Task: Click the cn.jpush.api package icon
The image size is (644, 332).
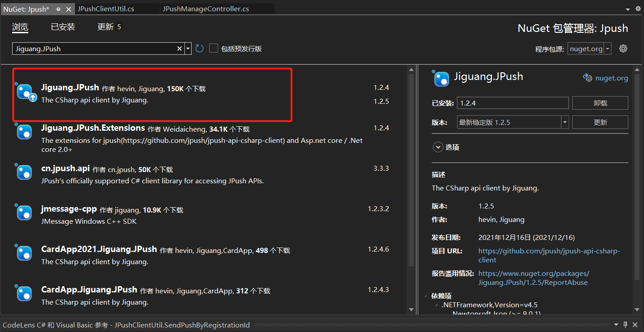Action: point(24,172)
